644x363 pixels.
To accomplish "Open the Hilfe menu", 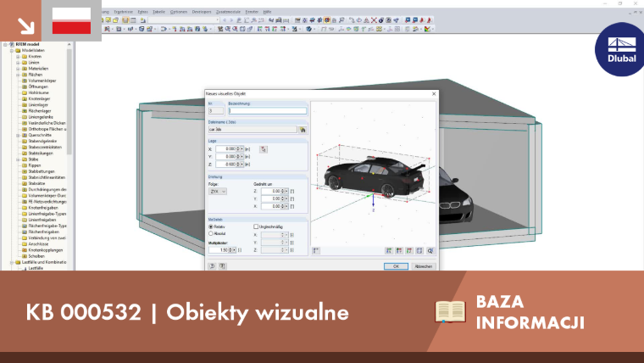I will (x=267, y=12).
